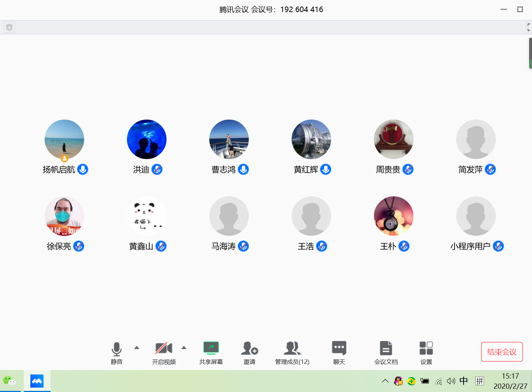Viewport: 532px width, 392px height.
Task: Click the name label 曹志鸿
Action: point(224,170)
